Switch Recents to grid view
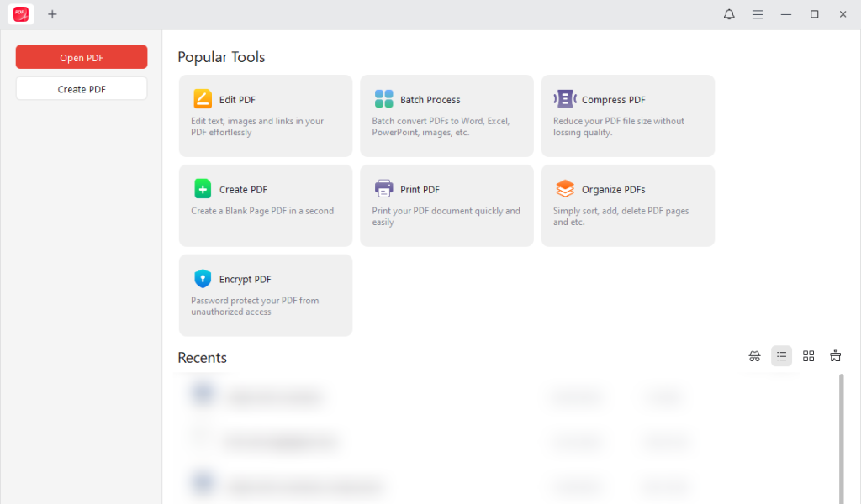 808,355
